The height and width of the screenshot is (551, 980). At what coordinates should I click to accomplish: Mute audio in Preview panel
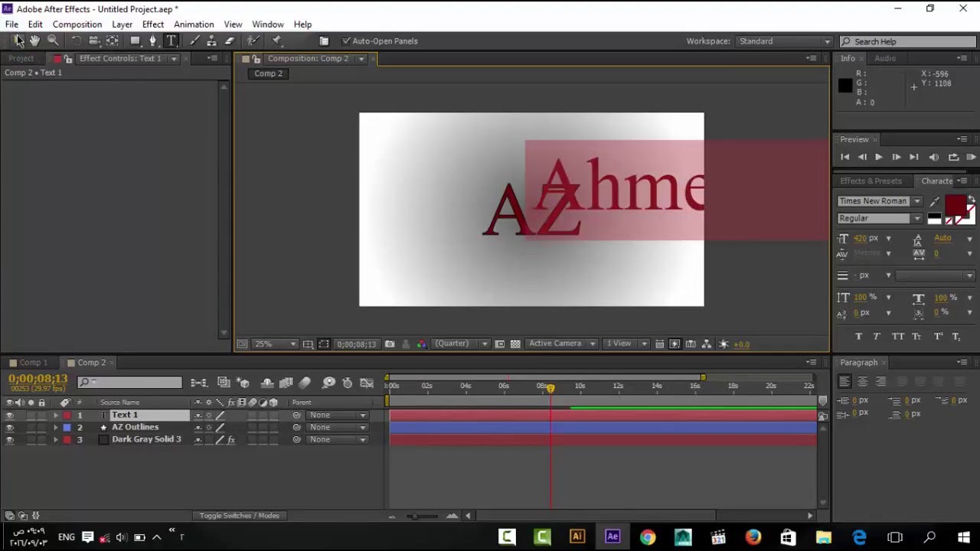tap(934, 157)
